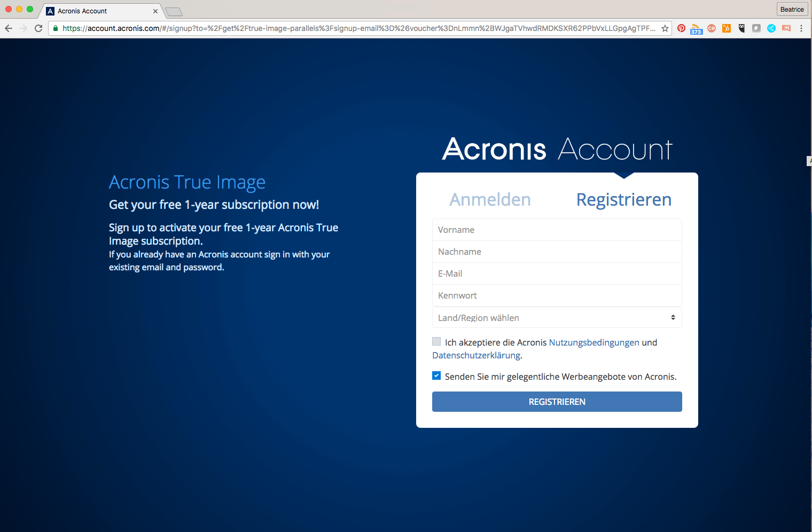The width and height of the screenshot is (812, 532).
Task: Accept the Acronis terms checkbox
Action: click(x=436, y=341)
